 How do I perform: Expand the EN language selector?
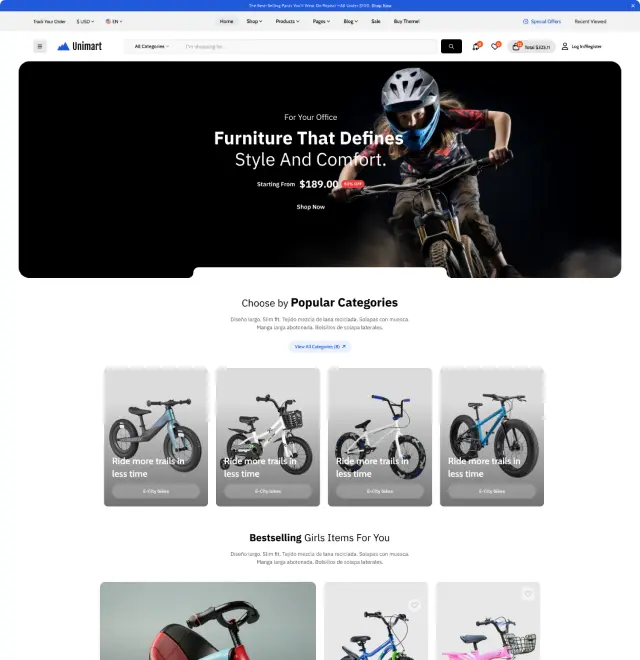click(x=114, y=21)
